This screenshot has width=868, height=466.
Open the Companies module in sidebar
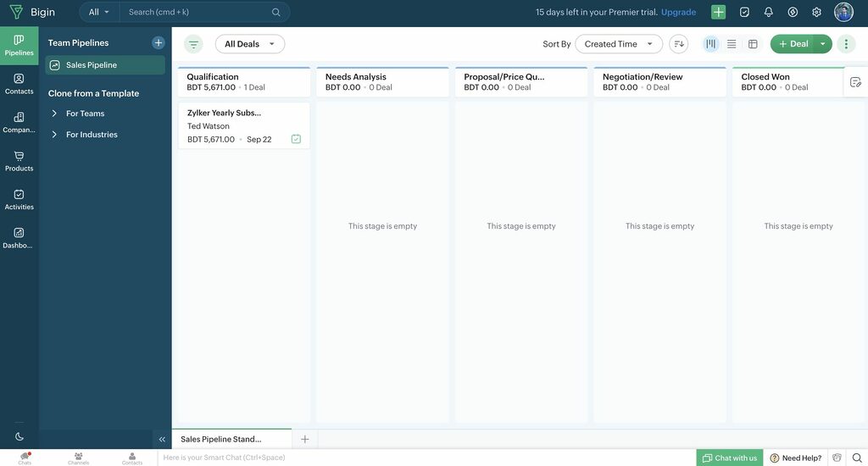tap(19, 123)
